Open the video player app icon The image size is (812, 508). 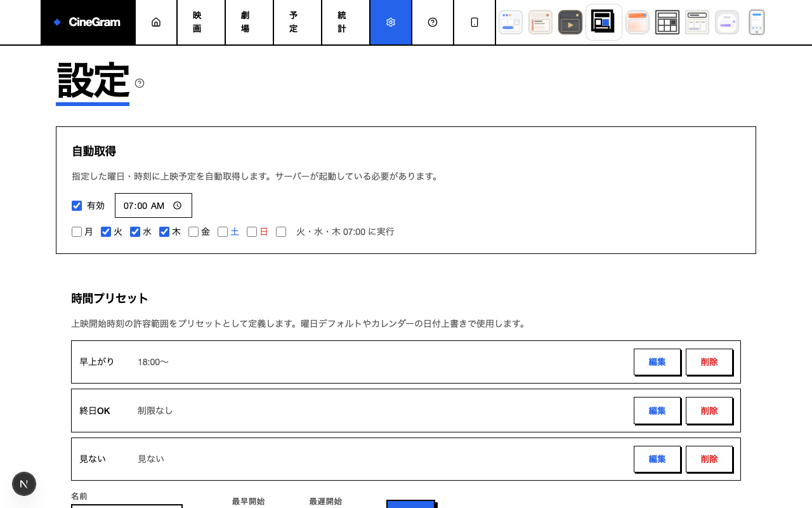570,22
